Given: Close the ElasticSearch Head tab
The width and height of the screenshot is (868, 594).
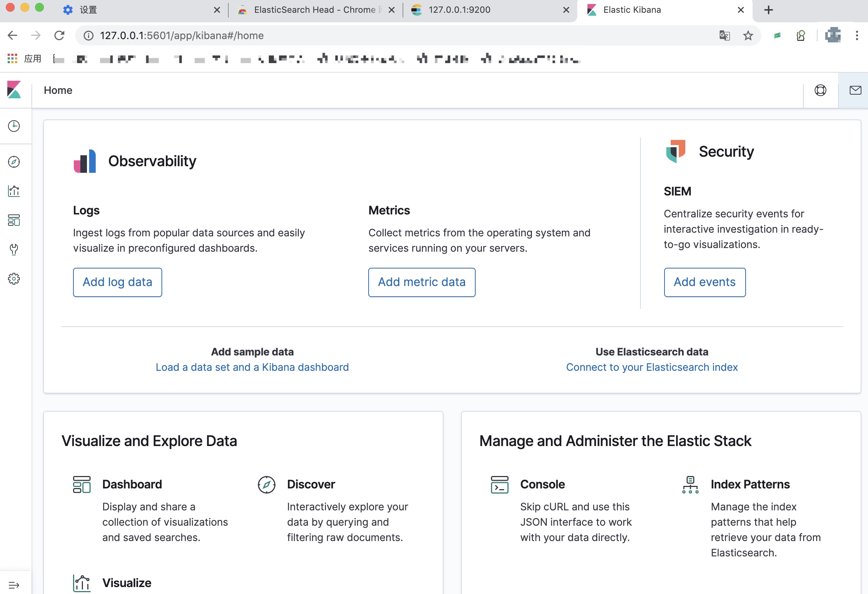Looking at the screenshot, I should tap(391, 10).
